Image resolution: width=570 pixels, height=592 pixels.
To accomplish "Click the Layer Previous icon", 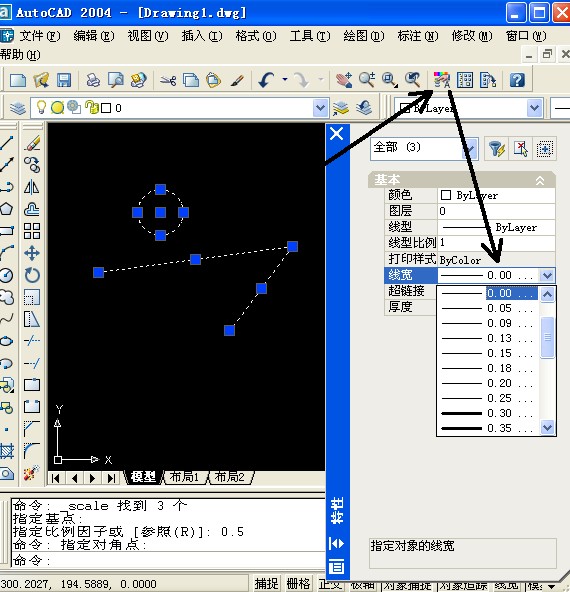I will [x=364, y=108].
